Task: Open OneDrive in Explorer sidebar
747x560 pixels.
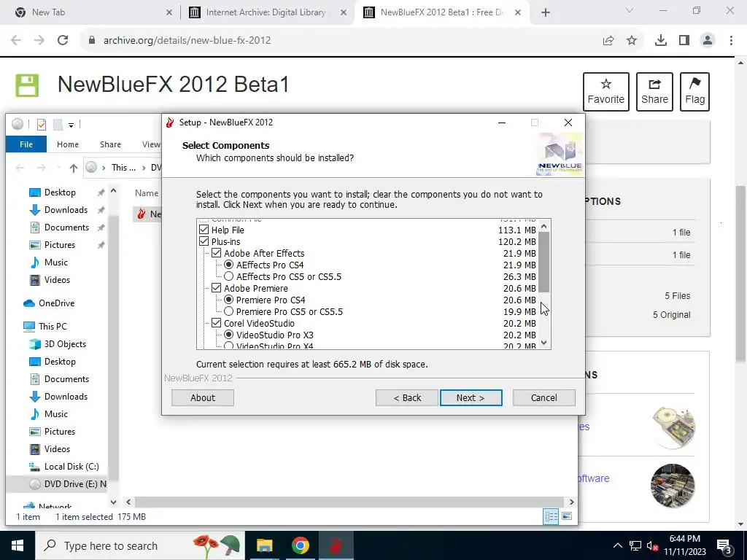Action: point(56,303)
